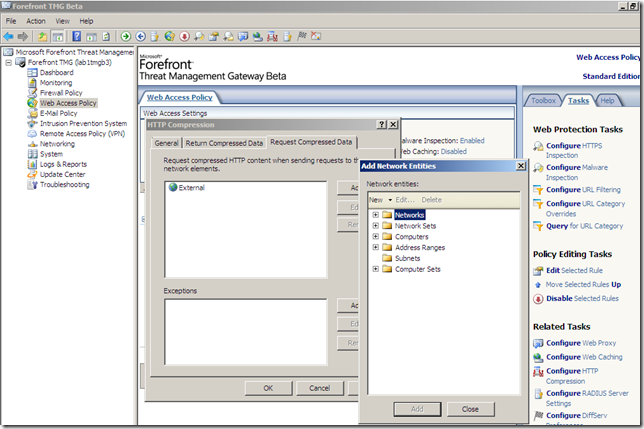This screenshot has width=644, height=429.
Task: Open the Help menu
Action: click(86, 21)
